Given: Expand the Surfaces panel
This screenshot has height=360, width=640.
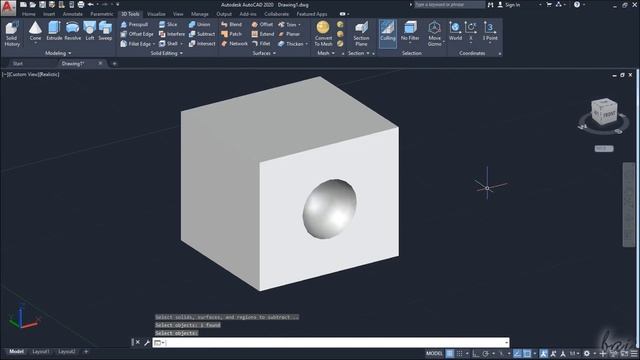Looking at the screenshot, I should [x=264, y=53].
